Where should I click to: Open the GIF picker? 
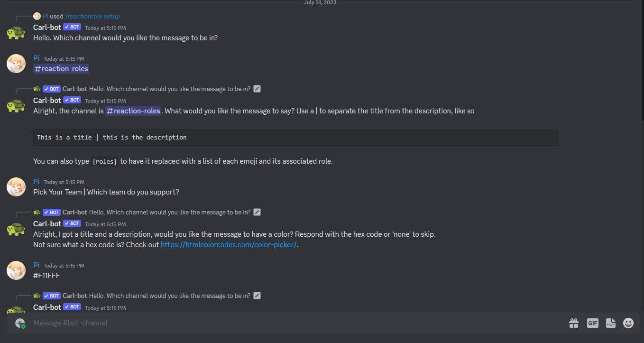(592, 323)
